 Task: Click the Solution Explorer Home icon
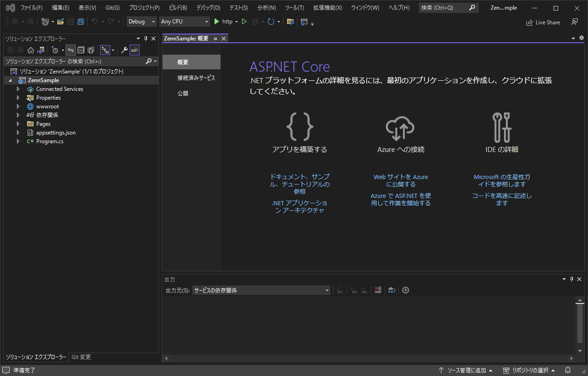[x=31, y=50]
